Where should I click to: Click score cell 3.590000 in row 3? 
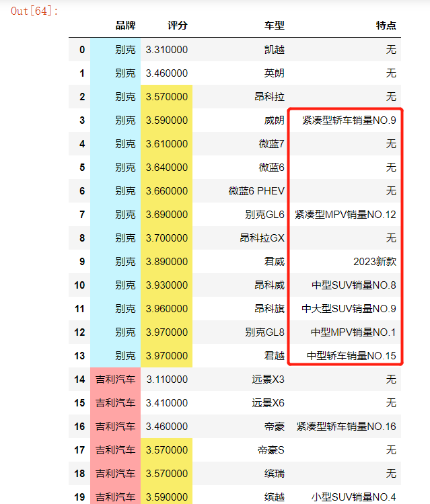click(x=167, y=120)
